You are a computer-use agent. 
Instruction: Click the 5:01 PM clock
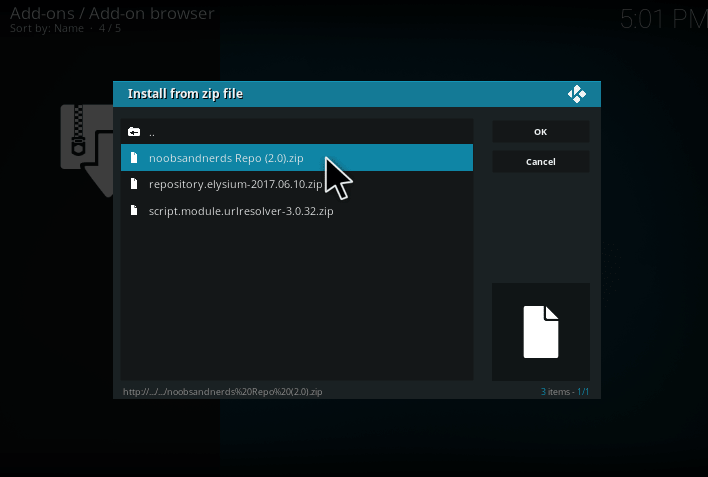click(664, 19)
